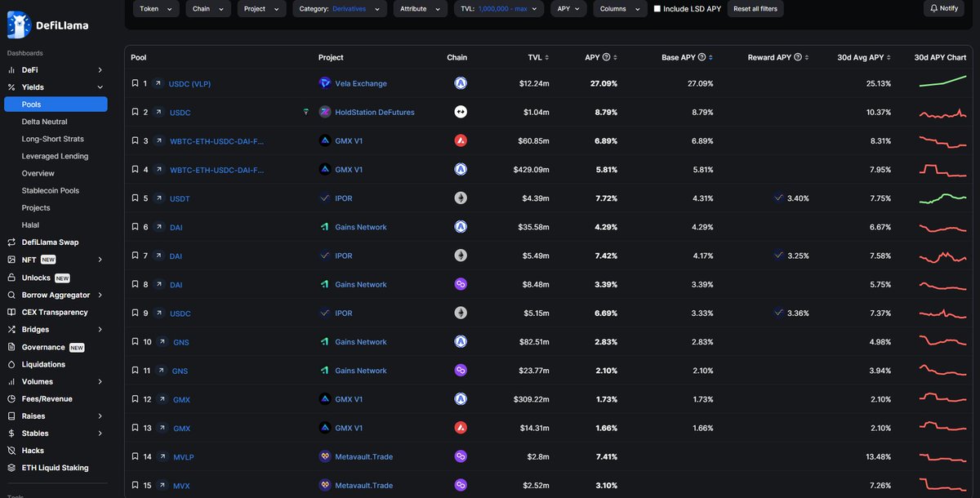Screen dimensions: 980x498
Task: Click the 30d APY chart for row 5 USDT
Action: [x=942, y=198]
